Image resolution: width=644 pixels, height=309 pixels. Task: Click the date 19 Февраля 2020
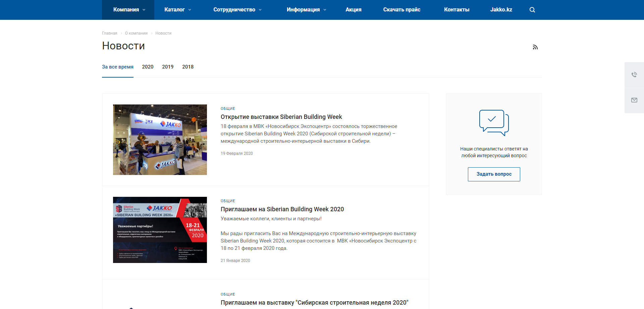pyautogui.click(x=237, y=153)
